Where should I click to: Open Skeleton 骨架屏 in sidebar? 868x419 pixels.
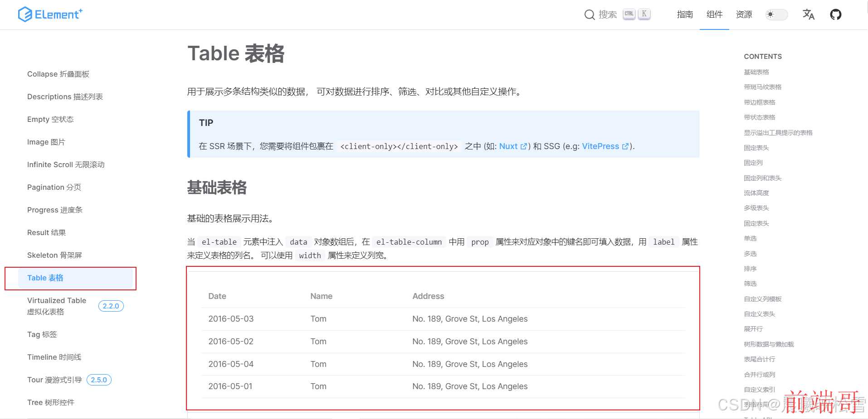(x=54, y=255)
